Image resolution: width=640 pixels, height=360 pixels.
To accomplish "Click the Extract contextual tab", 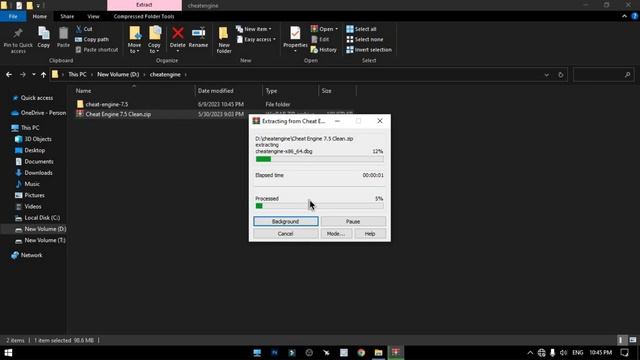I will [x=144, y=5].
